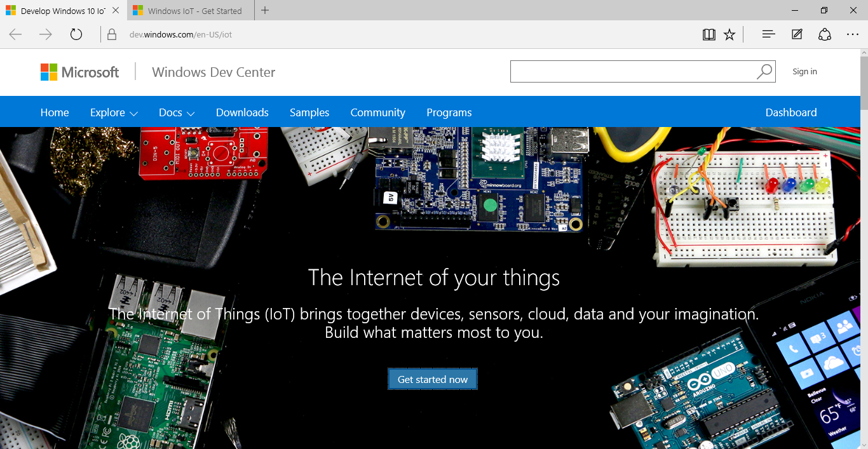The width and height of the screenshot is (868, 449).
Task: Minimize the Edge browser window
Action: coord(795,10)
